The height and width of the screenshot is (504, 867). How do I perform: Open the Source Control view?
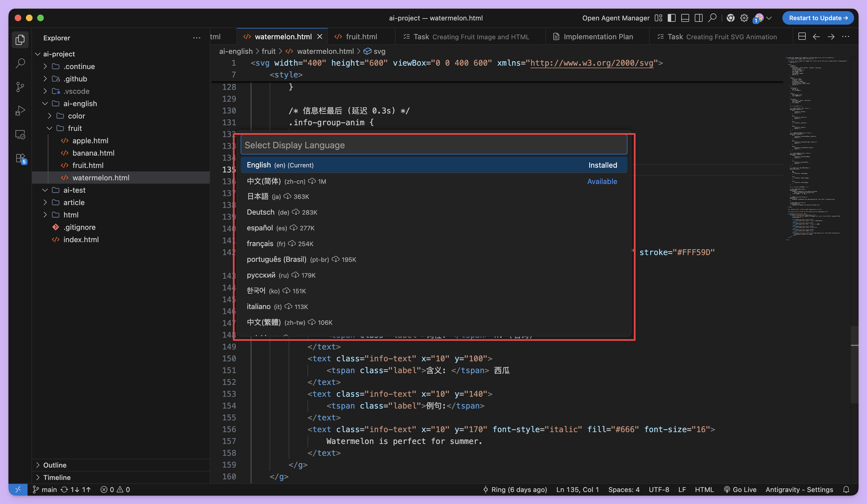(x=20, y=87)
